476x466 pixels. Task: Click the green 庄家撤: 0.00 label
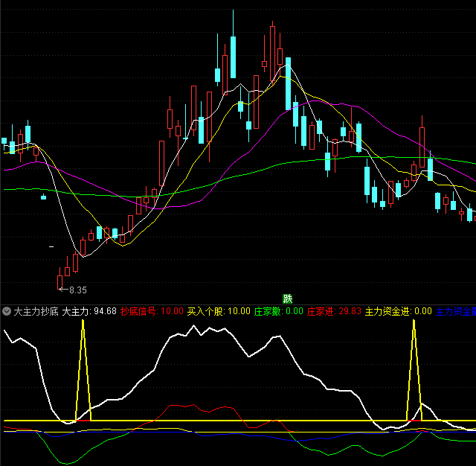tap(278, 311)
